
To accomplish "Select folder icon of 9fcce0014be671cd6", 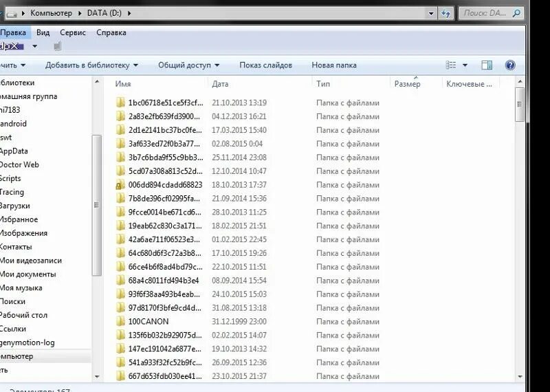I will tap(120, 213).
